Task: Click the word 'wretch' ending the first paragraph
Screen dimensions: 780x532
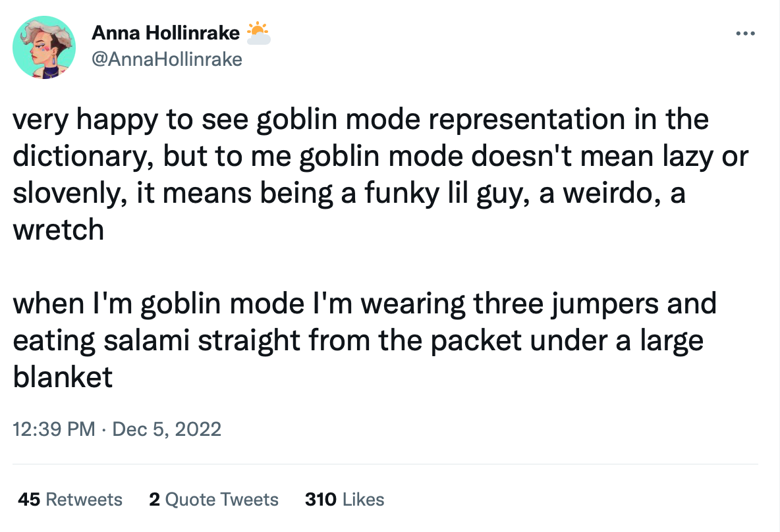Action: tap(58, 230)
